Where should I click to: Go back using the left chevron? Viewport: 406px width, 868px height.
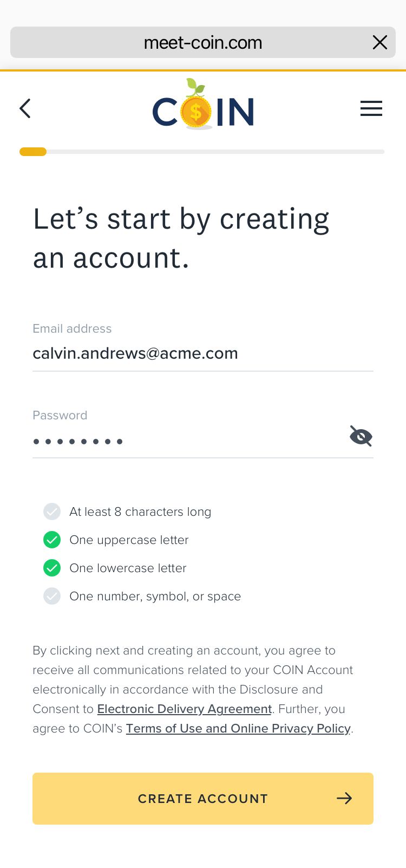pos(25,108)
